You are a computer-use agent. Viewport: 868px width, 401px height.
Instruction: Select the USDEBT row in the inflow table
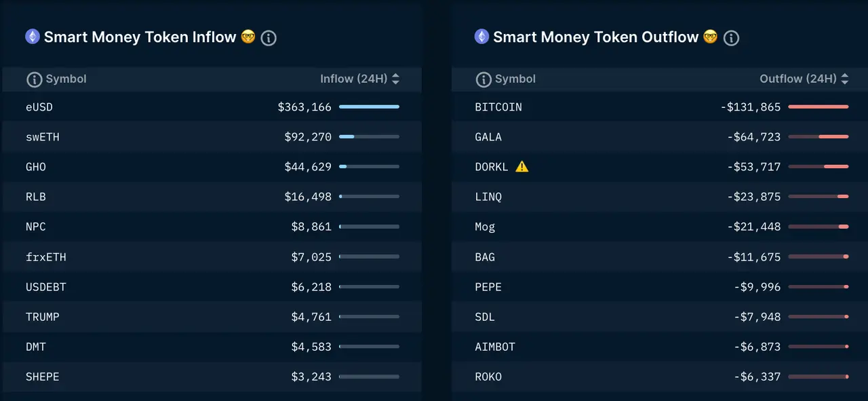click(x=45, y=286)
